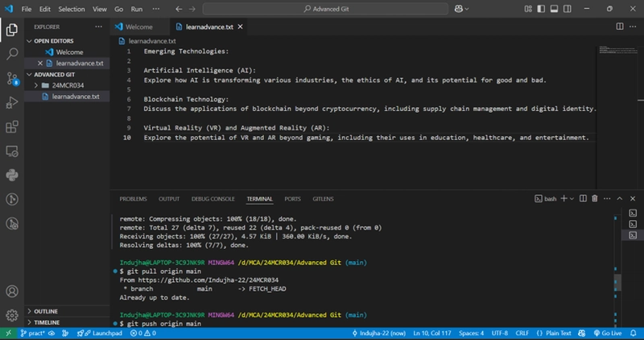This screenshot has height=340, width=644.
Task: Open the Run and Debug view
Action: [12, 102]
